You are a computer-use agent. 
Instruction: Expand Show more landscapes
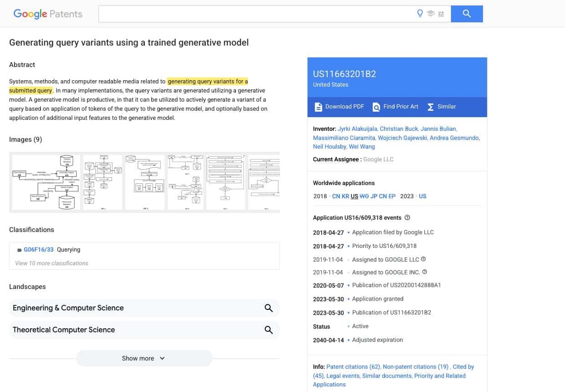(144, 358)
